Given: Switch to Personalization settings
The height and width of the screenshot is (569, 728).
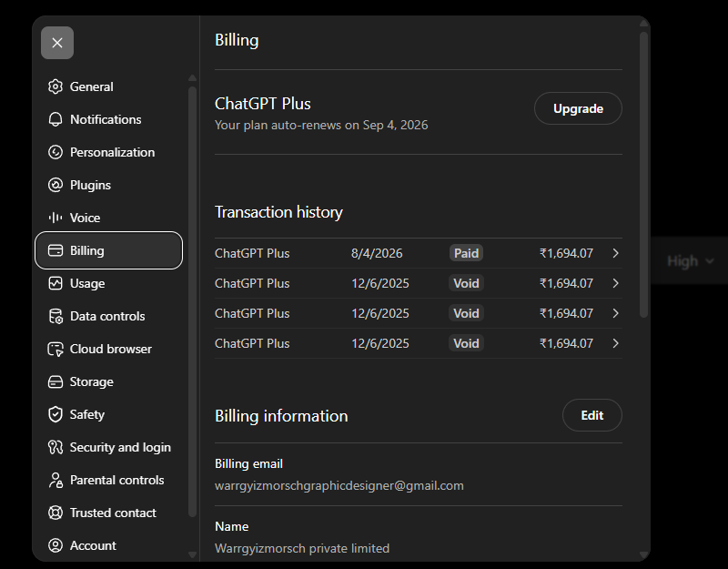Looking at the screenshot, I should pyautogui.click(x=108, y=152).
